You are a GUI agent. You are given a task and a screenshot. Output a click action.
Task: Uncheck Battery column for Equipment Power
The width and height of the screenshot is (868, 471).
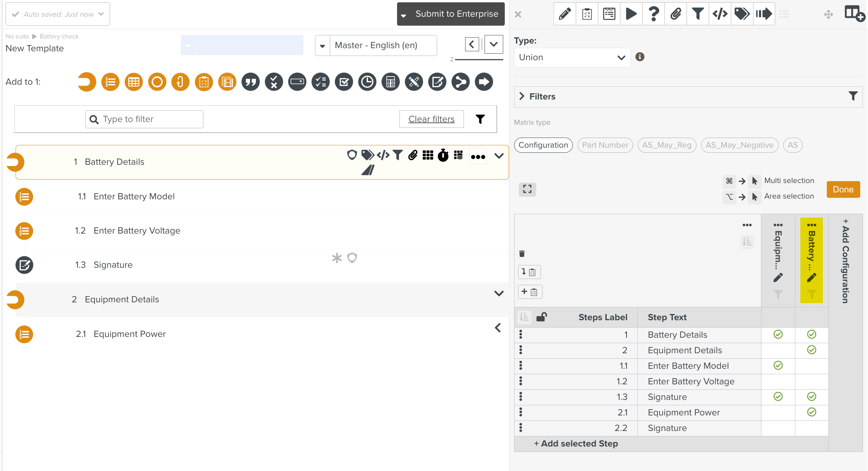click(x=812, y=412)
